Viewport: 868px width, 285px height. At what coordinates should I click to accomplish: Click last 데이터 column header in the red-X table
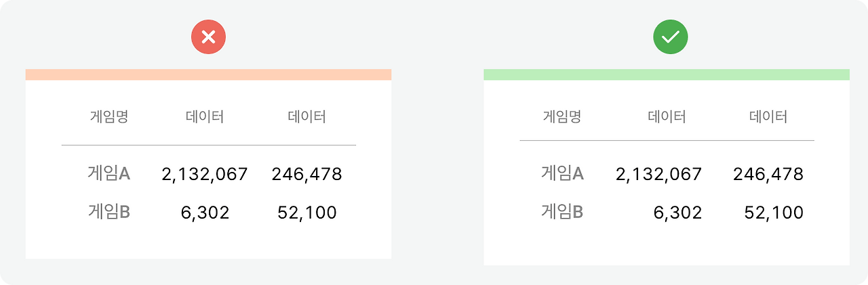point(307,117)
